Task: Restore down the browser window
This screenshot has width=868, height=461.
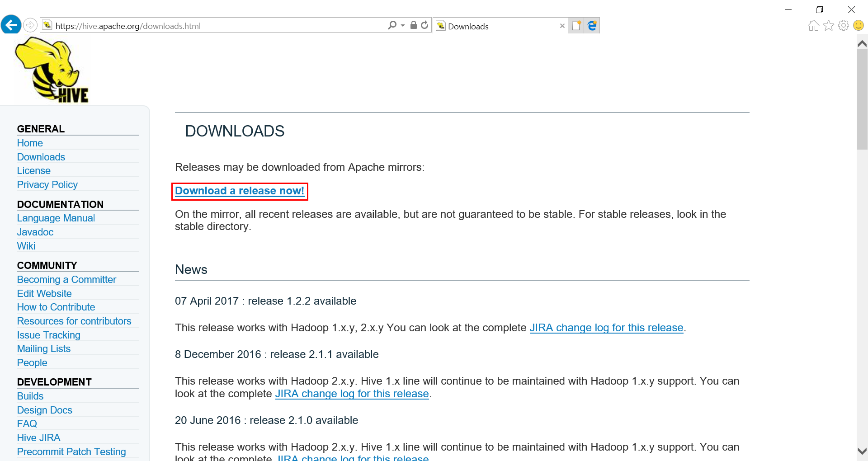Action: (819, 9)
